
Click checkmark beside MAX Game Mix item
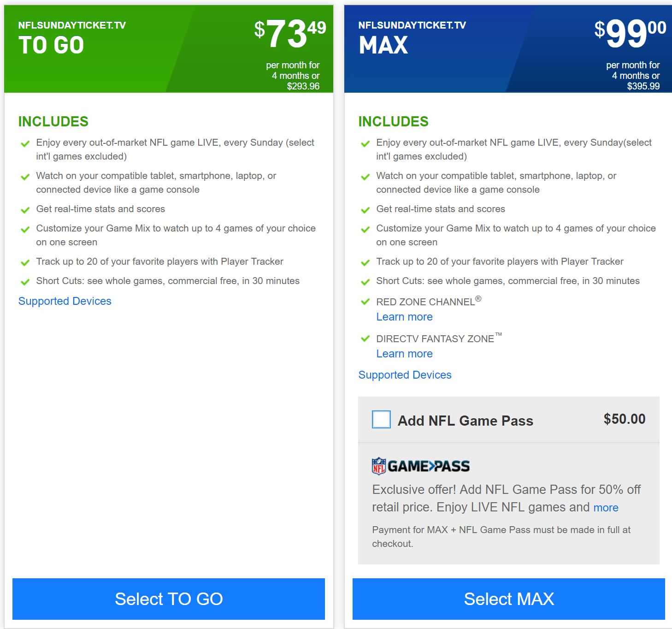tap(365, 230)
